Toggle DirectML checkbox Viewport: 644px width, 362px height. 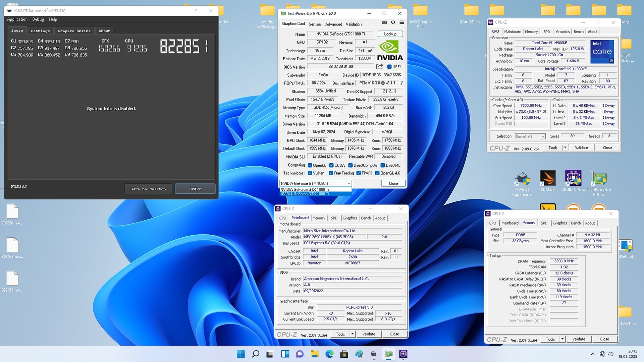[383, 165]
